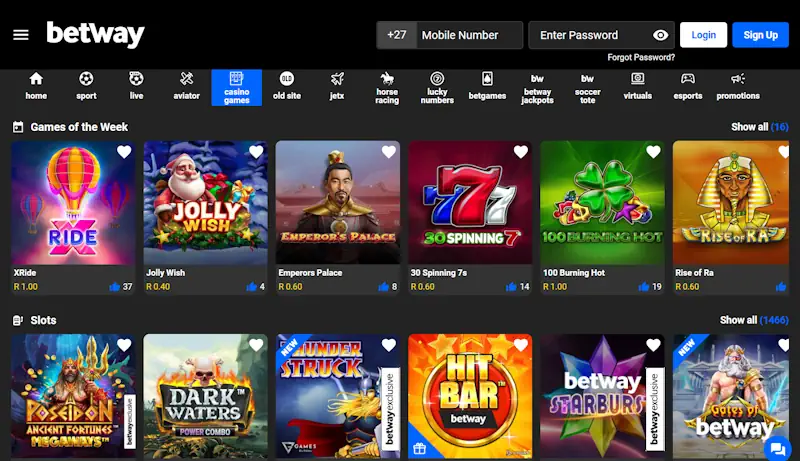Image resolution: width=800 pixels, height=461 pixels.
Task: Open soccer tote section
Action: (587, 88)
